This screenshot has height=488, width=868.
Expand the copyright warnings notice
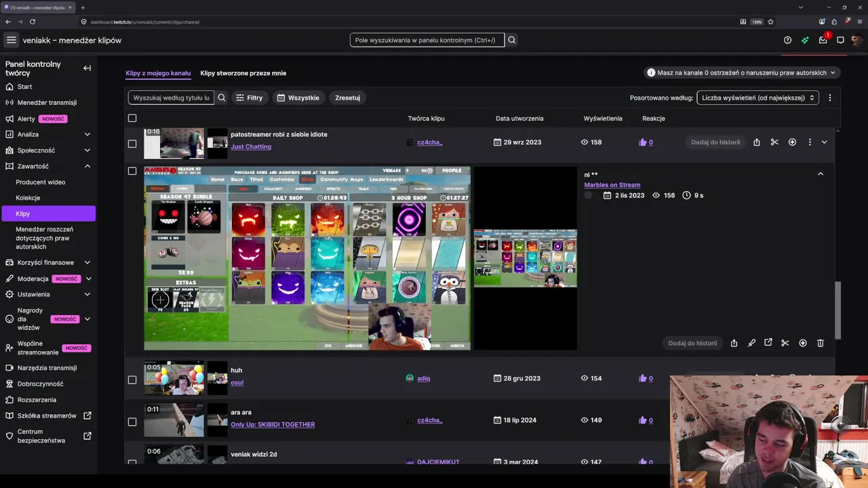(x=742, y=73)
